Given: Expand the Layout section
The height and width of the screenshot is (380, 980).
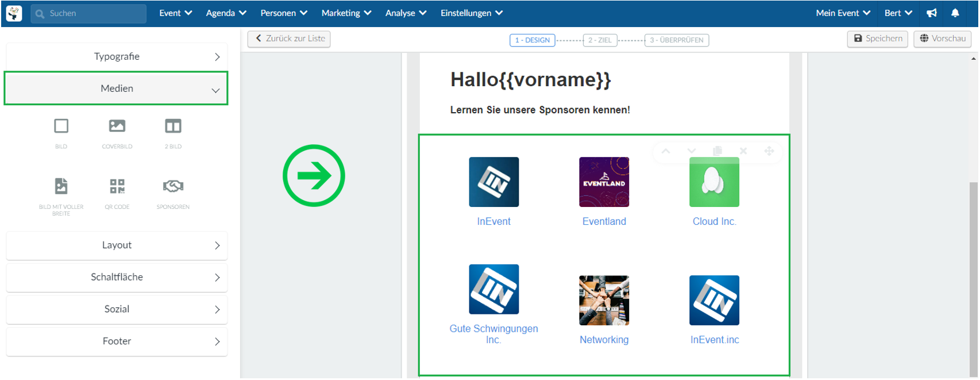Looking at the screenshot, I should point(117,245).
